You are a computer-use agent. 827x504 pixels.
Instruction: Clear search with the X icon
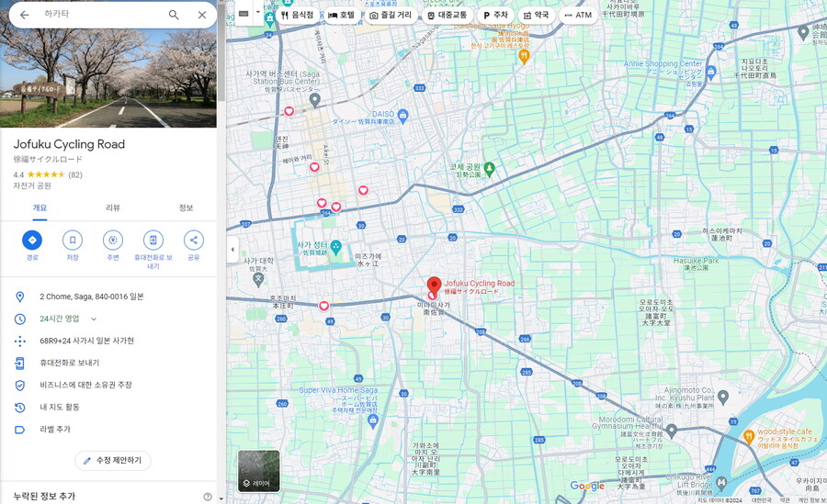(202, 15)
